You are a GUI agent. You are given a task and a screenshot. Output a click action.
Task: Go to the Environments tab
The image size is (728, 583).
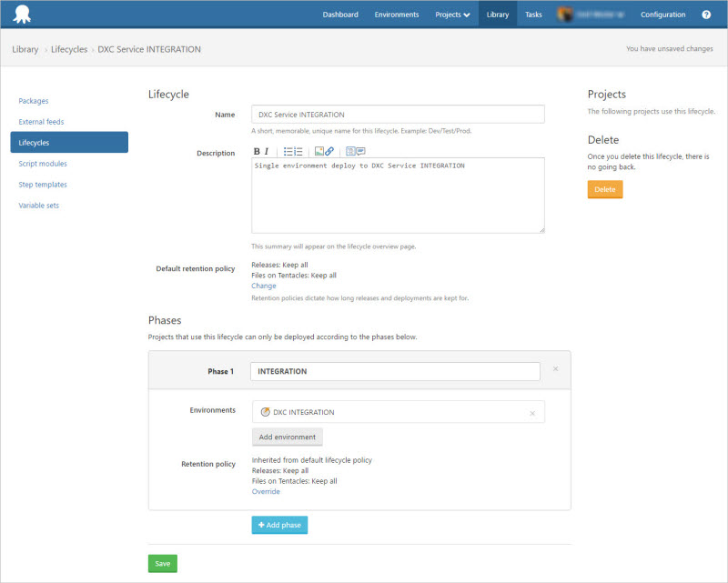click(x=397, y=15)
